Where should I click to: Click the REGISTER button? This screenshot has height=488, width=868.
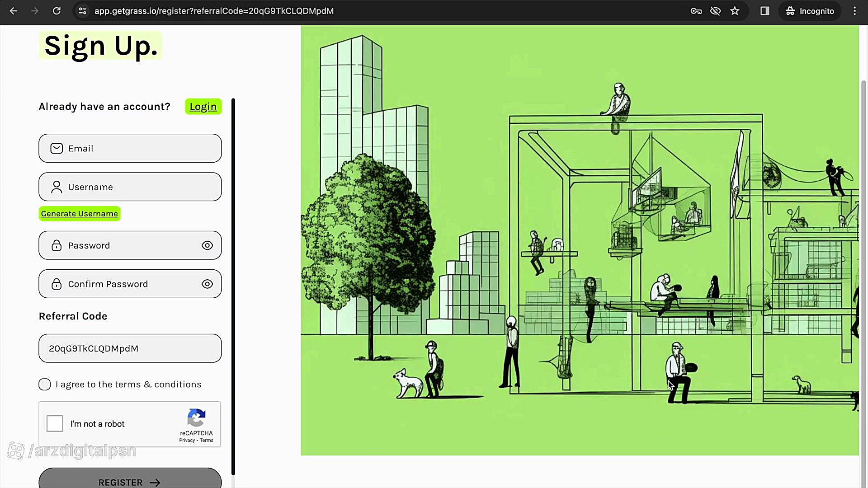click(130, 479)
